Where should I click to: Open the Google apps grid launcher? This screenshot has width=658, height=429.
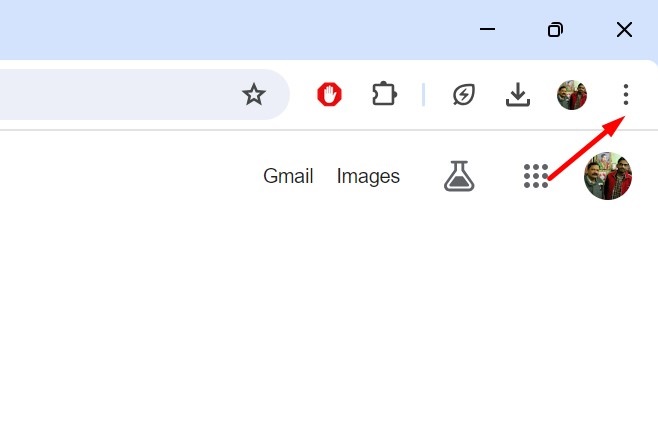point(536,177)
